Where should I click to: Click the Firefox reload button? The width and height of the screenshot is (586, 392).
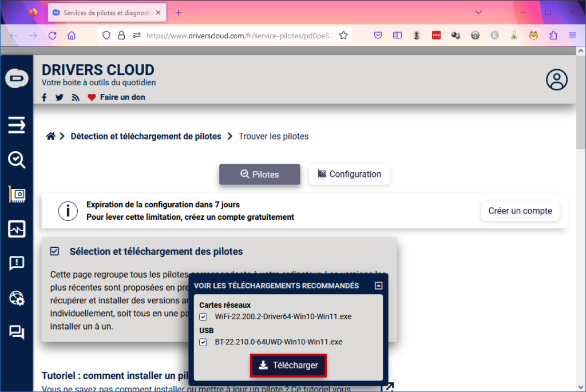coord(52,35)
